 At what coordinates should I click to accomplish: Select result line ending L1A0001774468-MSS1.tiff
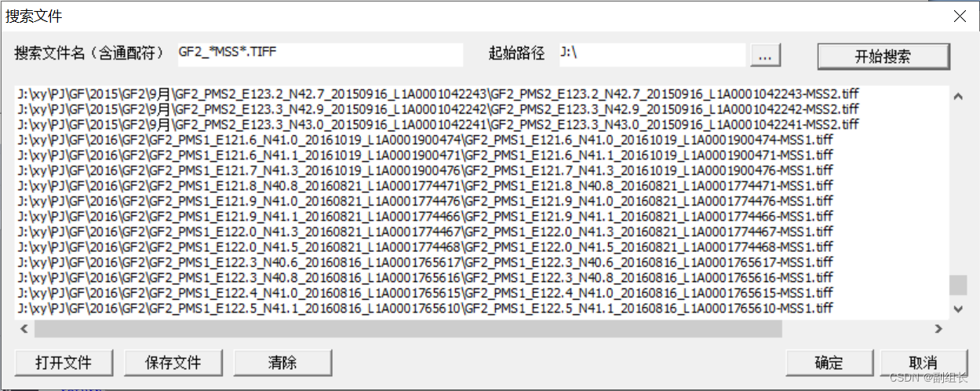[x=425, y=247]
